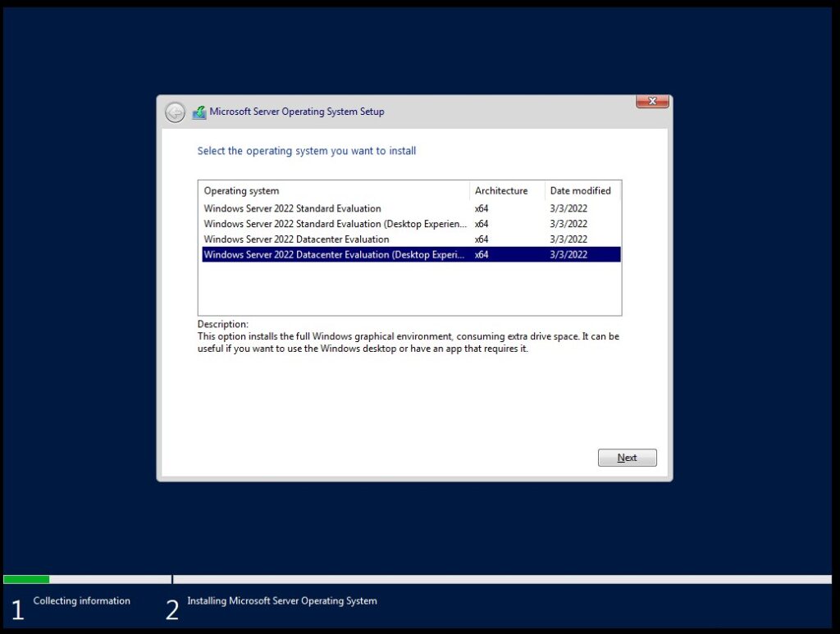Viewport: 840px width, 634px height.
Task: Click the Architecture column header
Action: click(507, 190)
